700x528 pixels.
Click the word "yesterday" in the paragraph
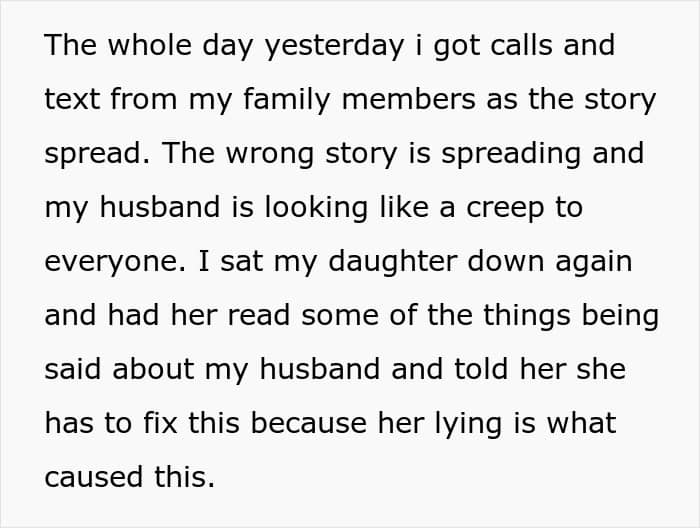point(334,46)
